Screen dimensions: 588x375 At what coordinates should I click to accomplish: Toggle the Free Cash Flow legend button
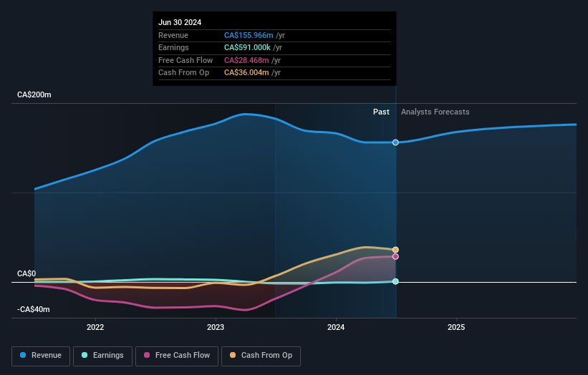[x=177, y=356]
